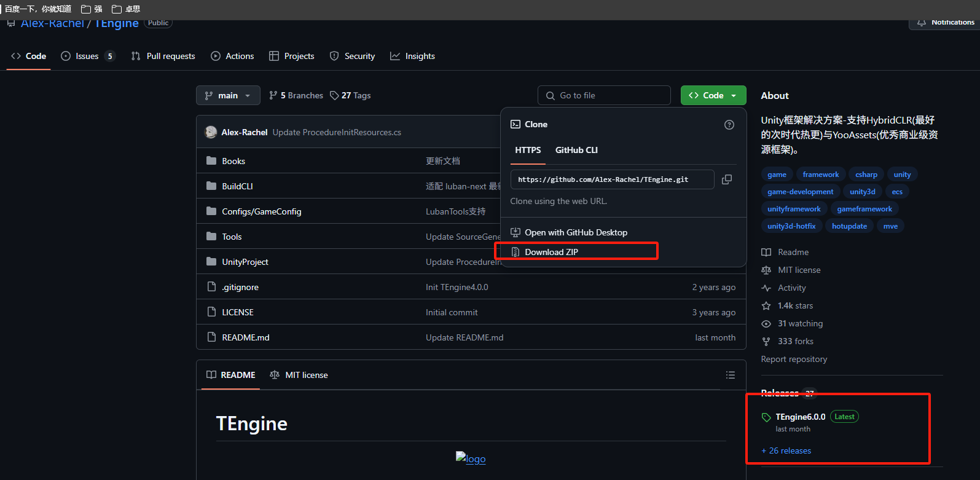Click the csharp topic tag
Screen dimensions: 980x480
click(866, 175)
